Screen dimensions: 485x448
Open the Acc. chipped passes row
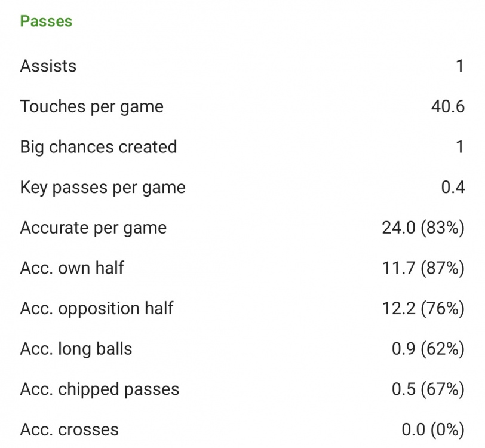pyautogui.click(x=242, y=389)
